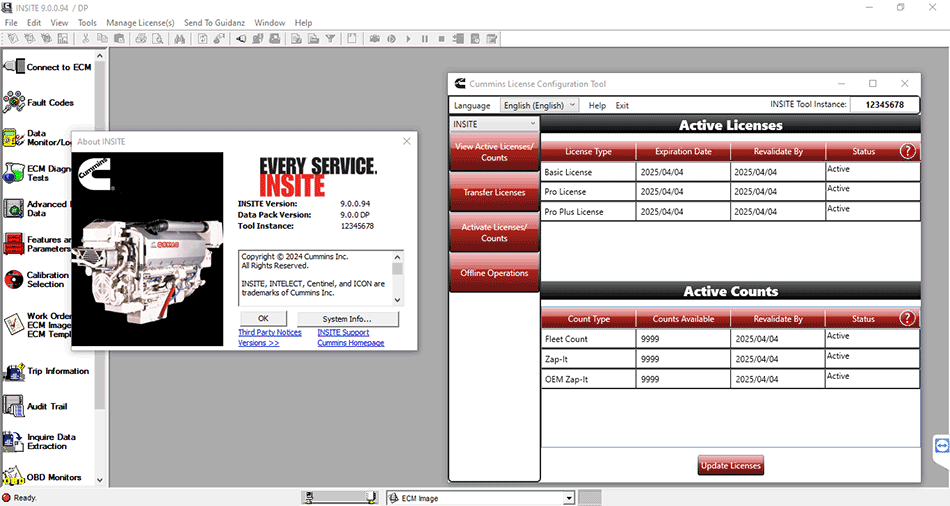
Task: Click the Offline Operations button
Action: [494, 273]
